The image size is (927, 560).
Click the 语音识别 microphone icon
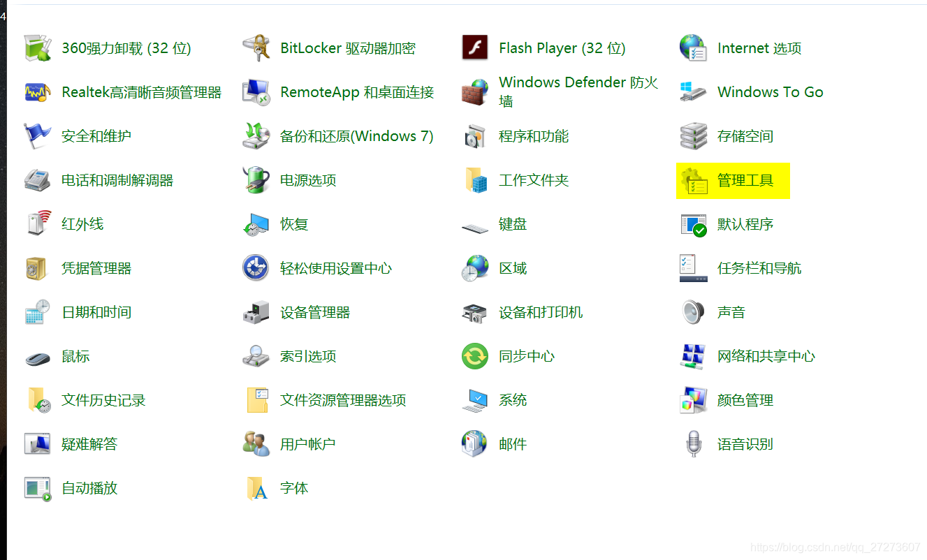[x=694, y=444]
